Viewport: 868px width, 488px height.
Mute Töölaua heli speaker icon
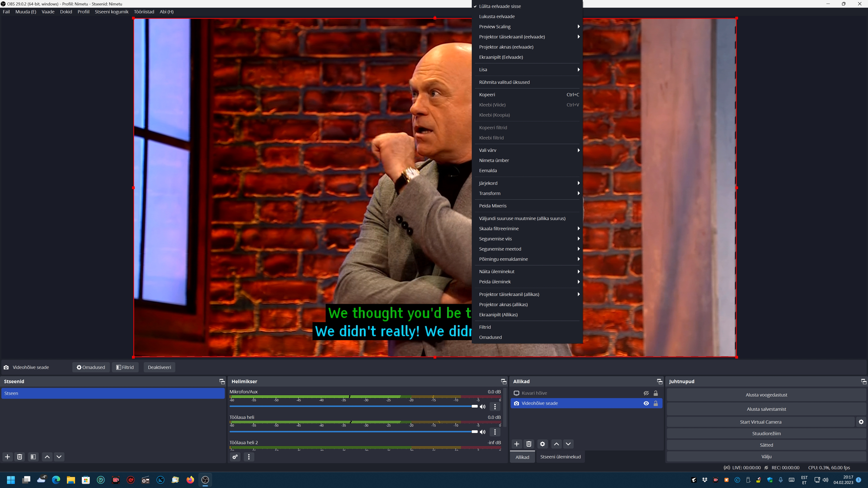483,432
